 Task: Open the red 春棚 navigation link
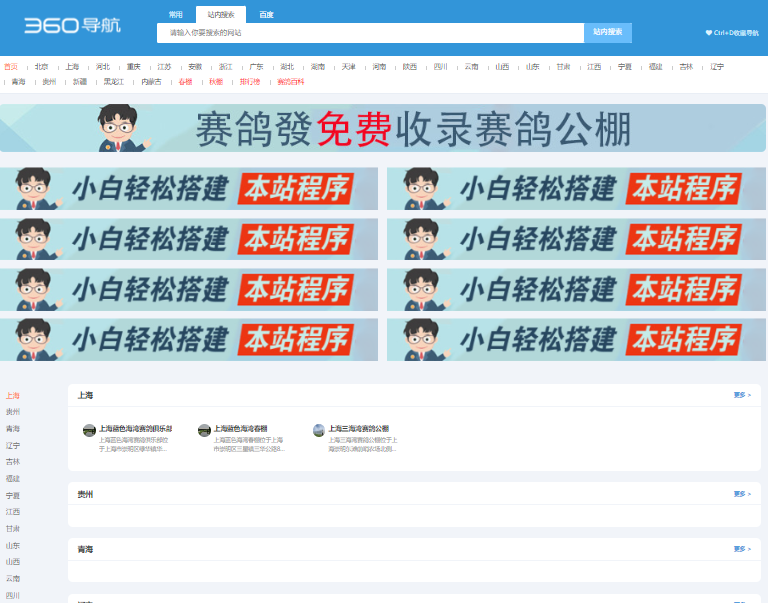click(186, 82)
